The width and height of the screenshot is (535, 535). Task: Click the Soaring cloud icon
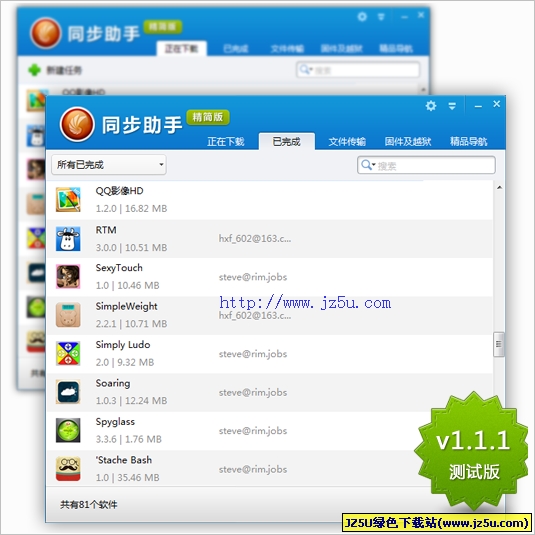(x=68, y=392)
